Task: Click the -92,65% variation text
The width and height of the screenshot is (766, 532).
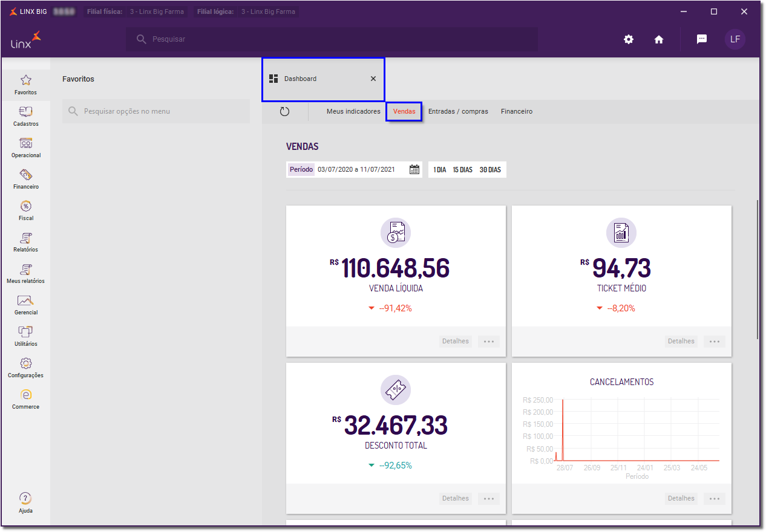Action: [x=396, y=465]
